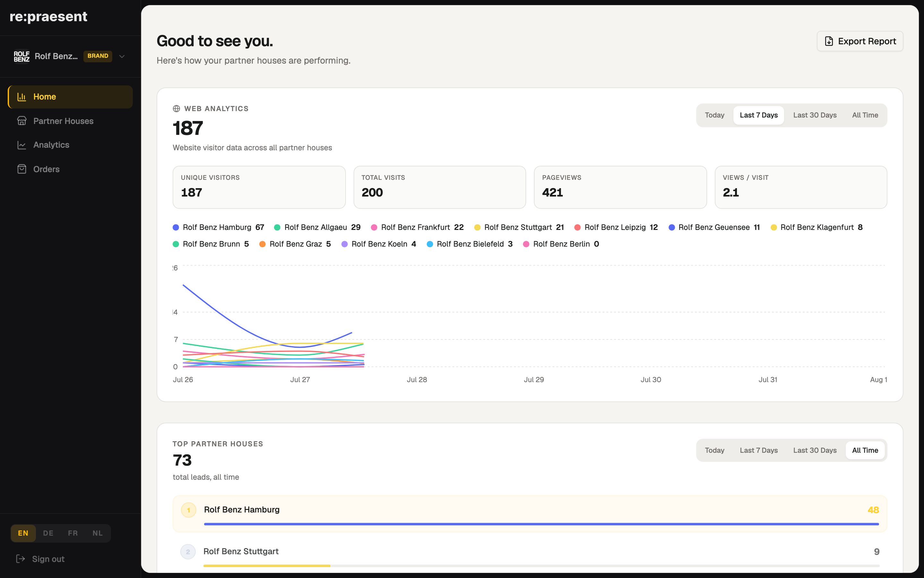The width and height of the screenshot is (924, 578).
Task: Click the Rolf Benz brand logo
Action: point(21,56)
